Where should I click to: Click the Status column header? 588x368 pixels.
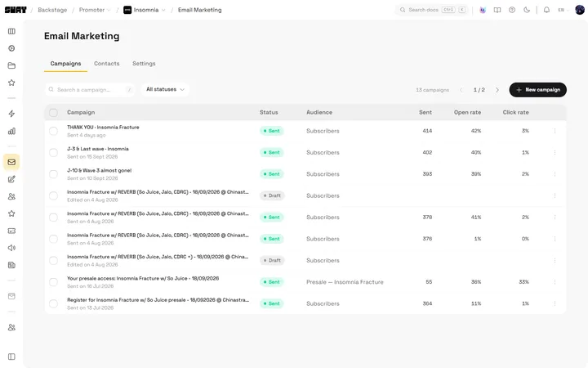[x=269, y=112]
